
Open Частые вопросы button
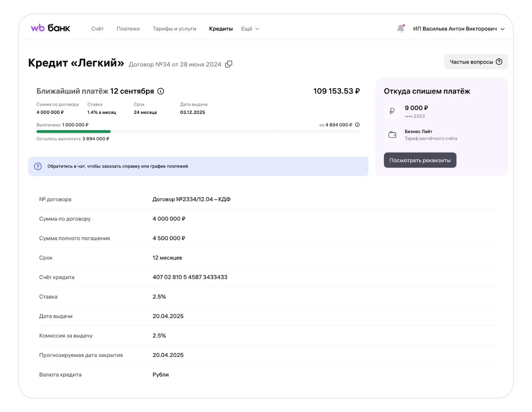(471, 62)
